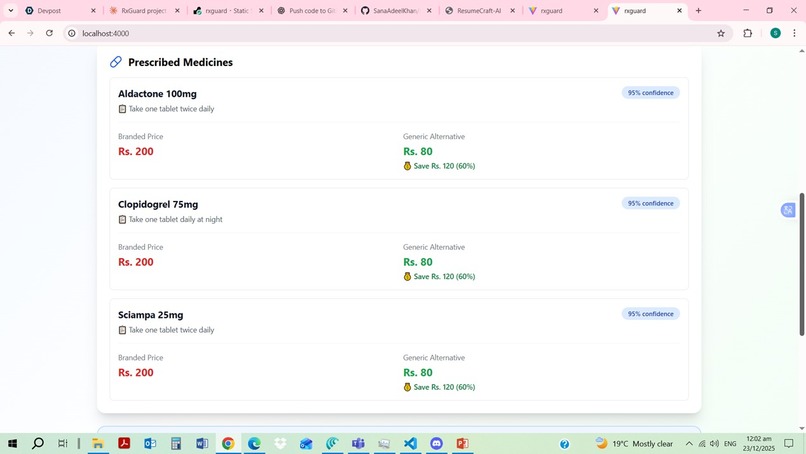Viewport: 806px width, 454px height.
Task: Expand the hidden system tray icons
Action: pos(689,443)
